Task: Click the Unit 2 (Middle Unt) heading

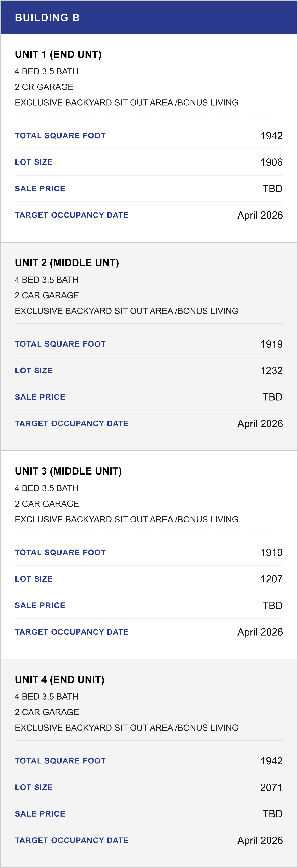Action: click(x=67, y=263)
